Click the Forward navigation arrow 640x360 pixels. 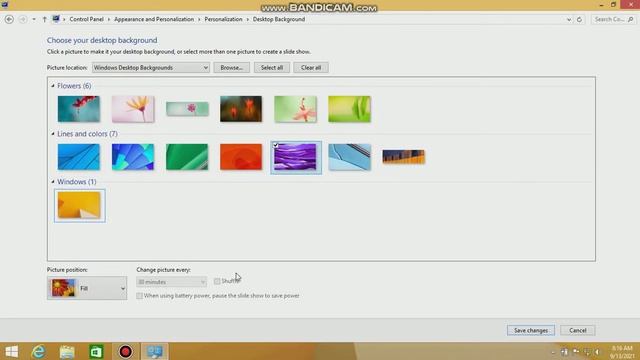(23, 19)
